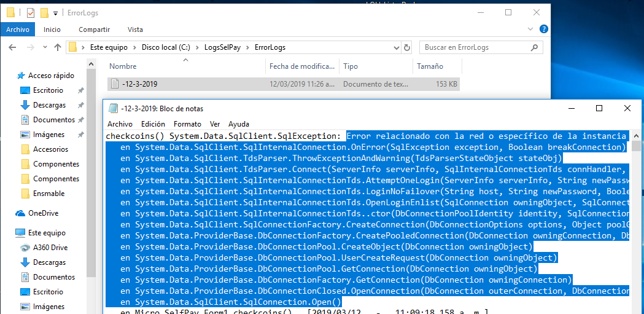644x314 pixels.
Task: Switch to the Compartir ribbon tab
Action: pyautogui.click(x=95, y=29)
